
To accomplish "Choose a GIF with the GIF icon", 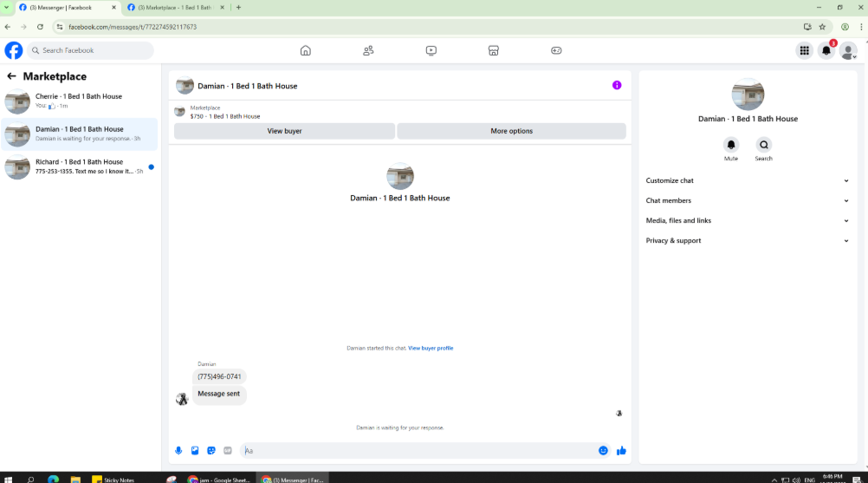I will (228, 451).
